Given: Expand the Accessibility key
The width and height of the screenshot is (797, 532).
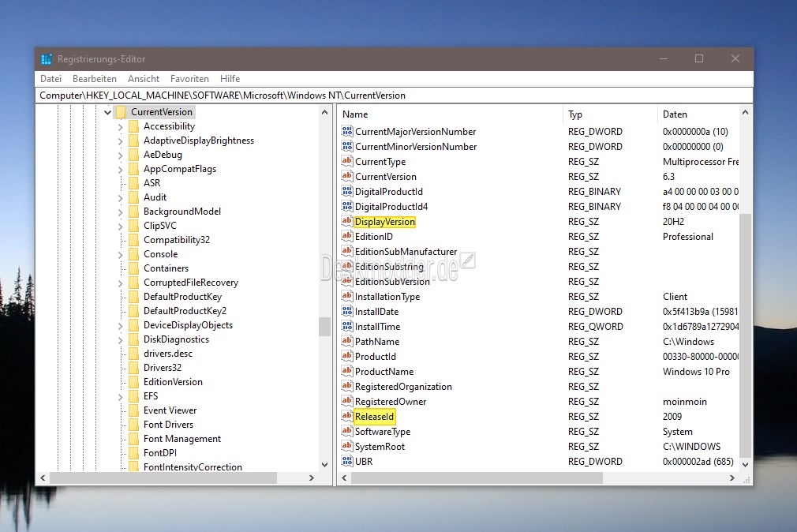Looking at the screenshot, I should tap(120, 126).
